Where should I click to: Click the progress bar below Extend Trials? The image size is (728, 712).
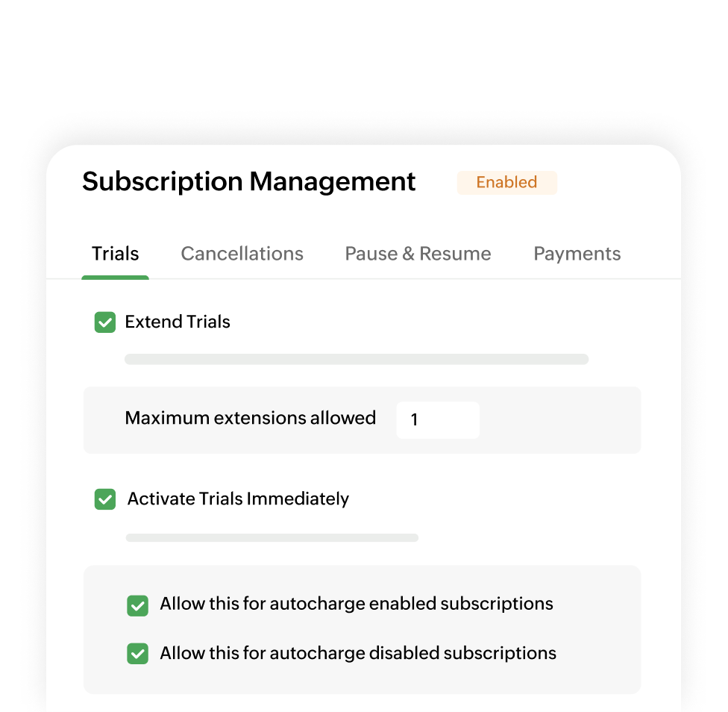357,359
